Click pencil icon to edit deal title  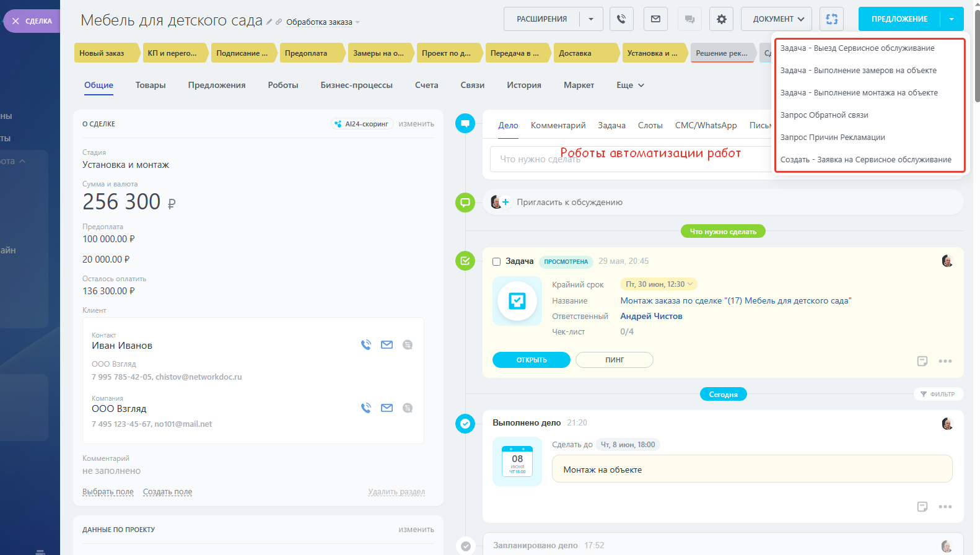click(x=269, y=22)
